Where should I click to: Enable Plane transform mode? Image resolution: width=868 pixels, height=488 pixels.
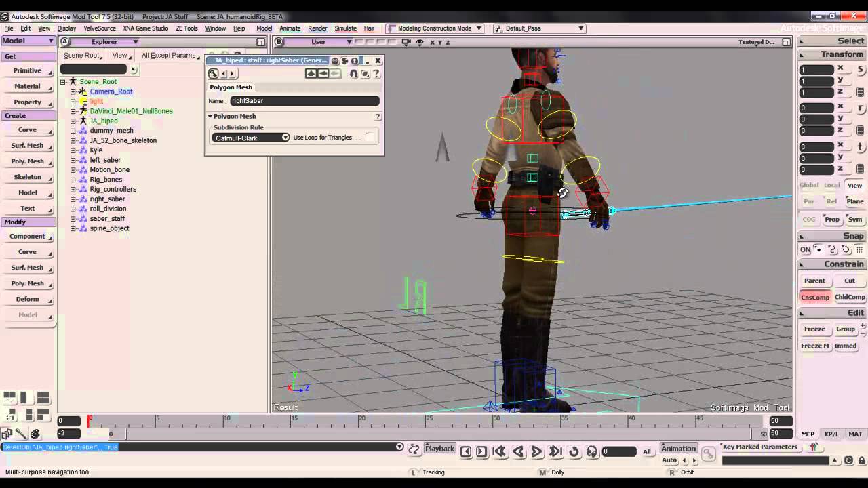point(854,201)
